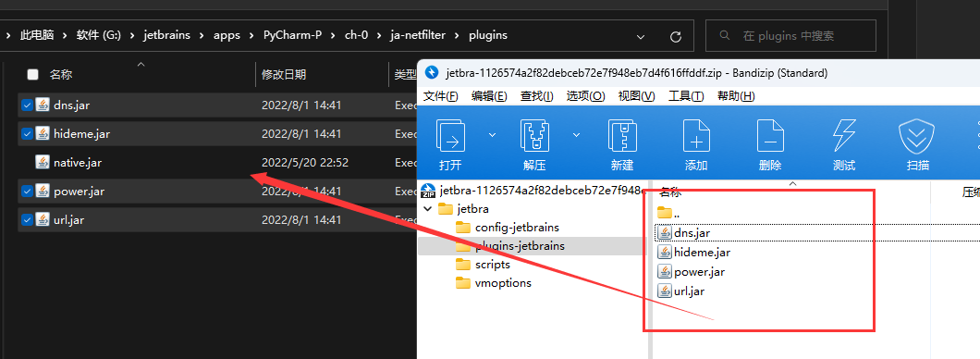Sort by 修改日期 column header

[284, 75]
